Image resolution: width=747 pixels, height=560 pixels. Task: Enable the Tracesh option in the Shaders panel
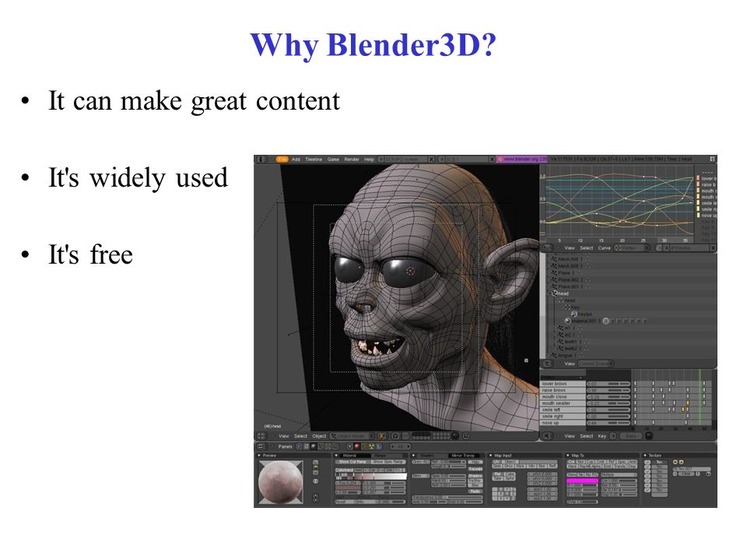475,468
